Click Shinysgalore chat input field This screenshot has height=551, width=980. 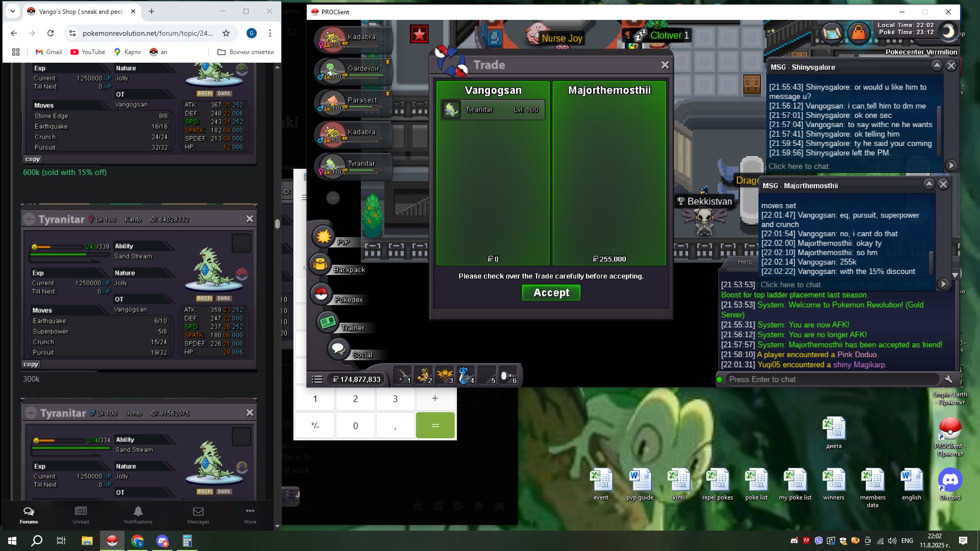[x=855, y=166]
